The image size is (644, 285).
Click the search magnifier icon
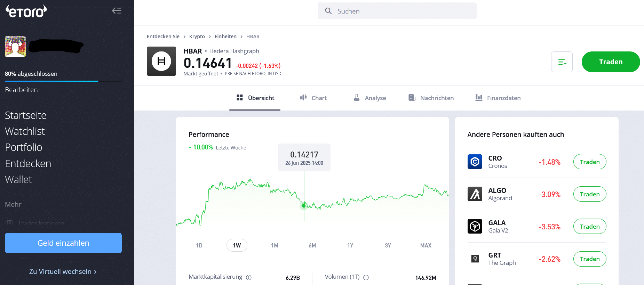pos(328,11)
